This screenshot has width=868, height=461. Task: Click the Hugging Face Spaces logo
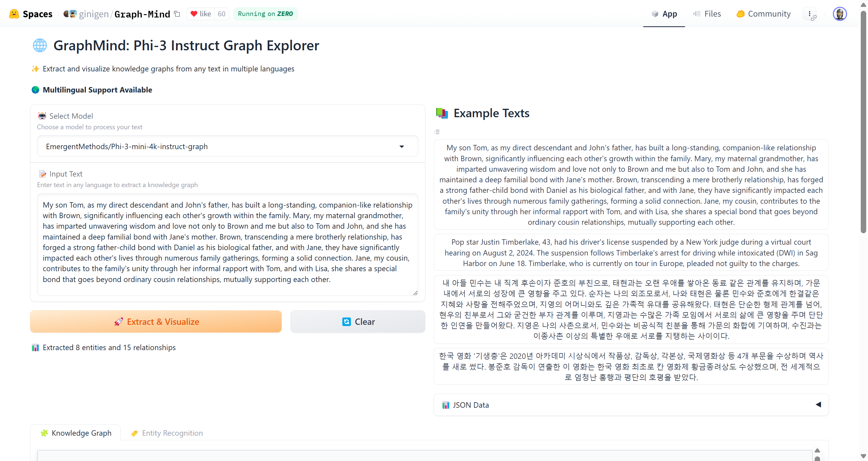click(14, 14)
